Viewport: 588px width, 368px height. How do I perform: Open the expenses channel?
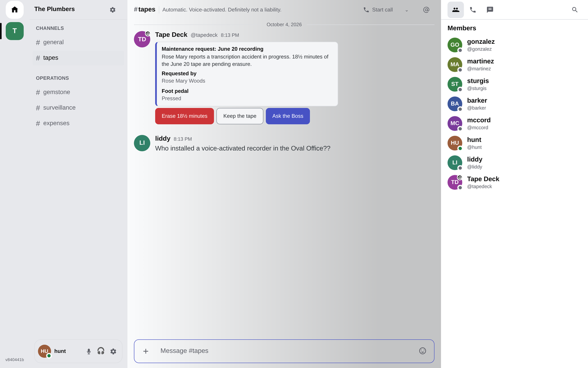78,123
